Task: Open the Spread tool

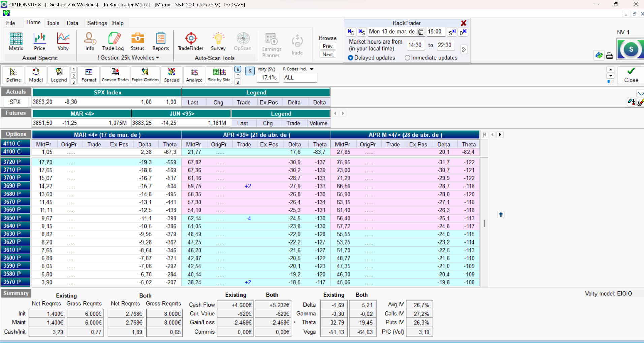Action: pyautogui.click(x=171, y=75)
